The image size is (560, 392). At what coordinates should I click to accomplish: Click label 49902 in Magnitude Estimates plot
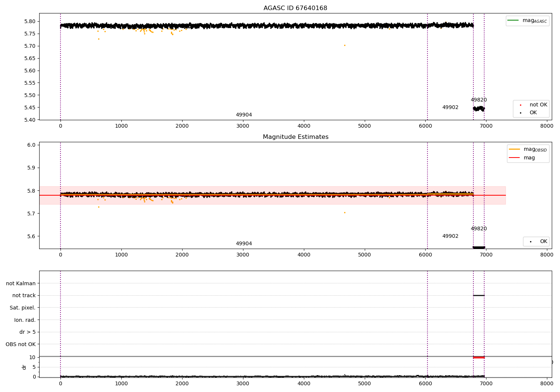point(450,236)
